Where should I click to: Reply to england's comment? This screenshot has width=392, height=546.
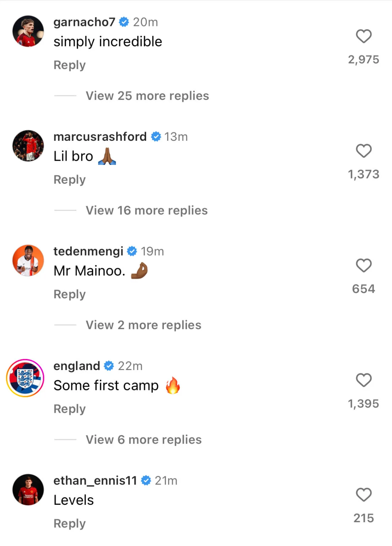(x=70, y=409)
